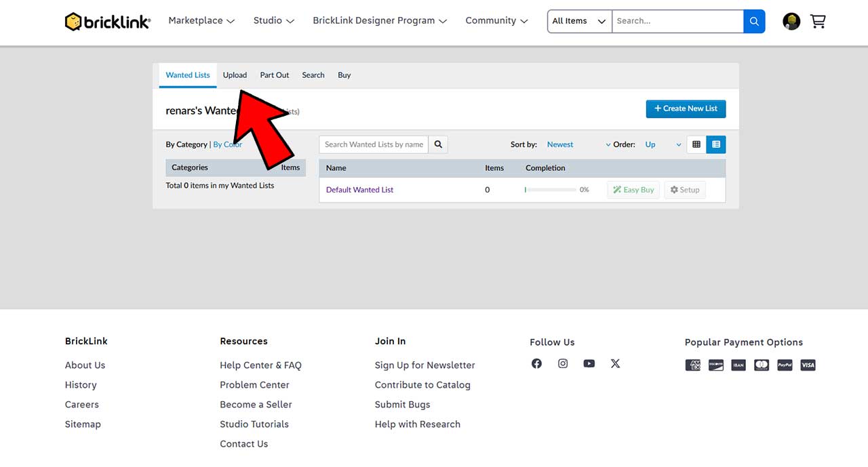
Task: Click the Categories column header
Action: pos(190,167)
